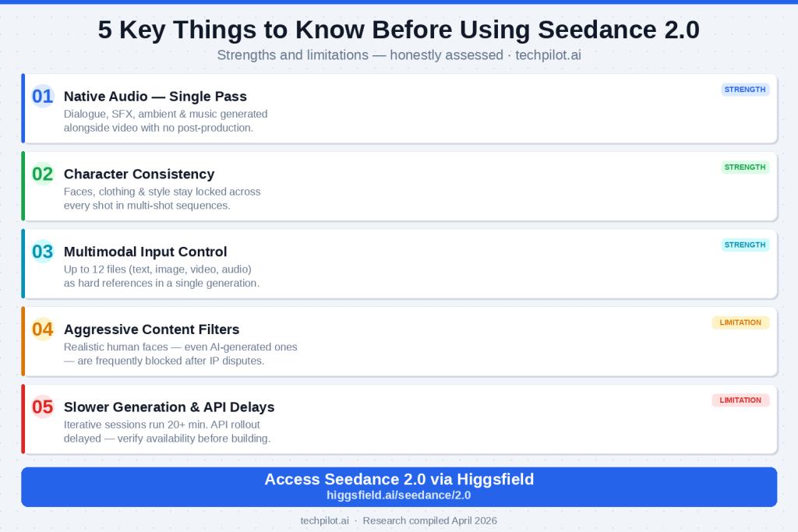Open the Slower Generation & API Delays heading
798x532 pixels.
pos(169,407)
